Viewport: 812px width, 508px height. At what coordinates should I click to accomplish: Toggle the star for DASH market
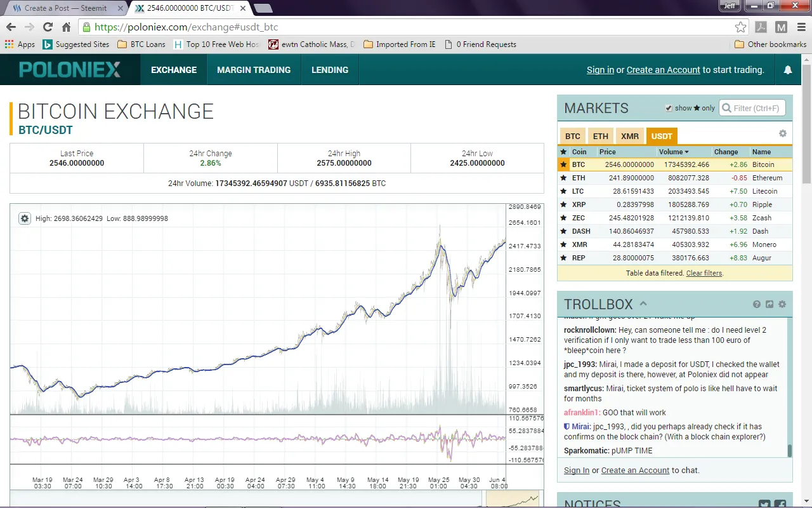[x=563, y=231]
